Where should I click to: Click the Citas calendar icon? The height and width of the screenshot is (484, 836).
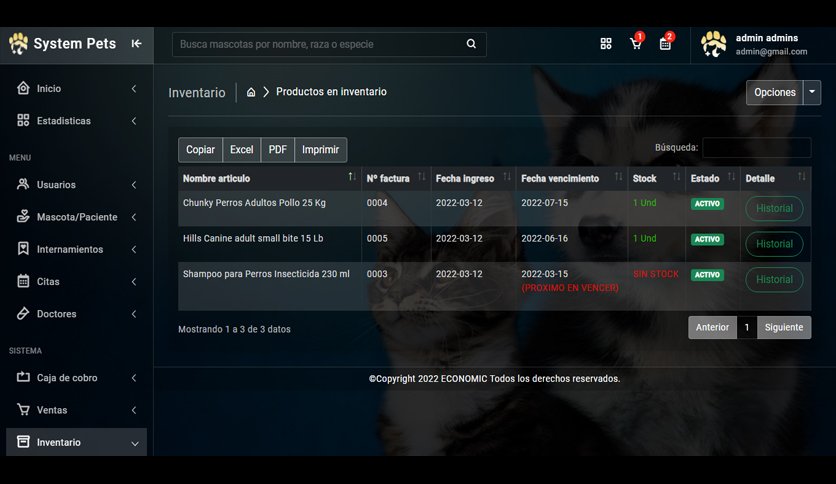pos(23,281)
